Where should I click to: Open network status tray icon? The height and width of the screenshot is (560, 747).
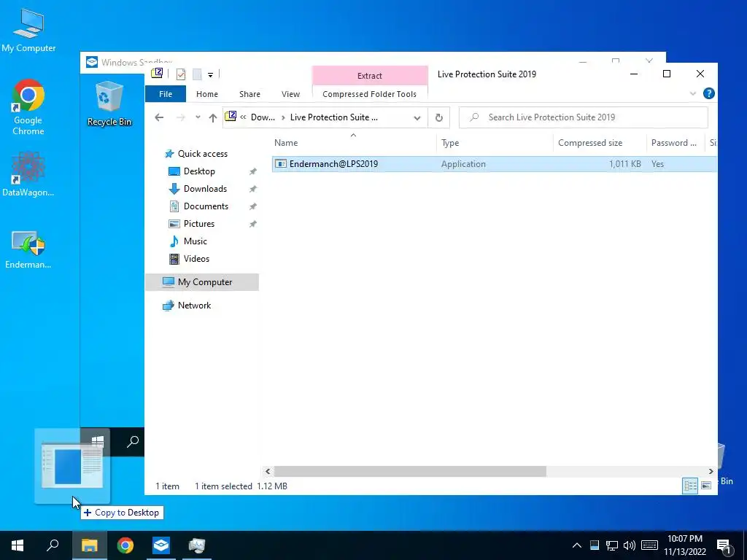click(612, 545)
